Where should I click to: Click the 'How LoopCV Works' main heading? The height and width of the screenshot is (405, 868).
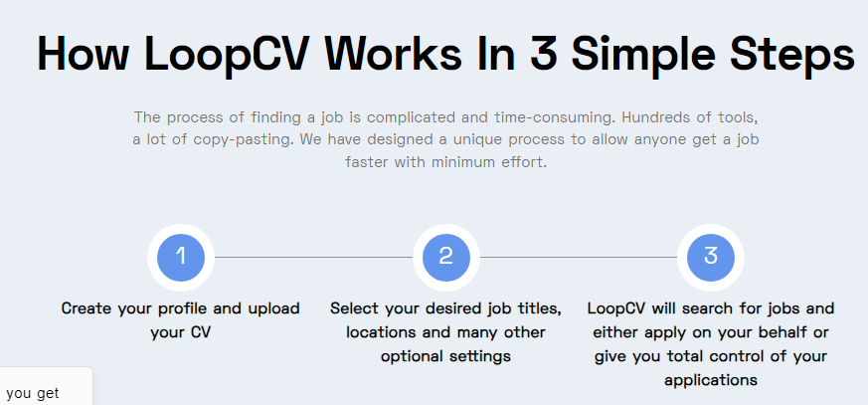click(445, 53)
